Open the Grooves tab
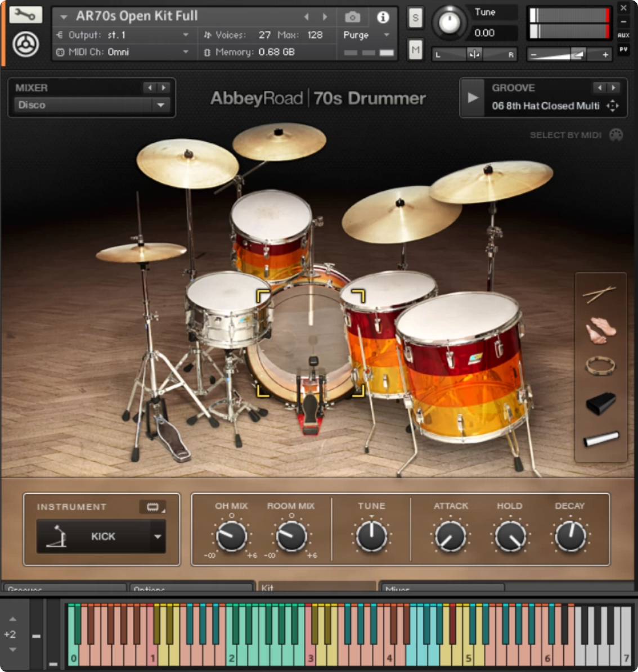 [x=64, y=588]
